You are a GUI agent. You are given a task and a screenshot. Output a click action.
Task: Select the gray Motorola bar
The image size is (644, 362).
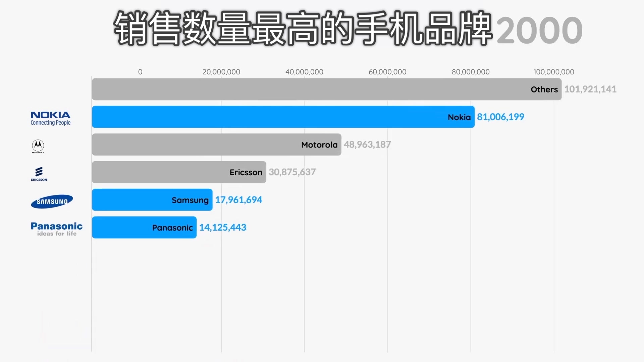click(x=217, y=144)
